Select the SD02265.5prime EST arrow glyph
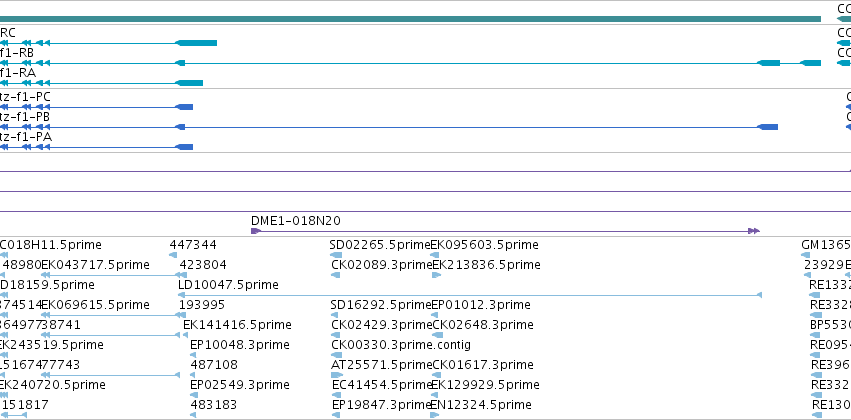Image resolution: width=851 pixels, height=420 pixels. pyautogui.click(x=336, y=254)
